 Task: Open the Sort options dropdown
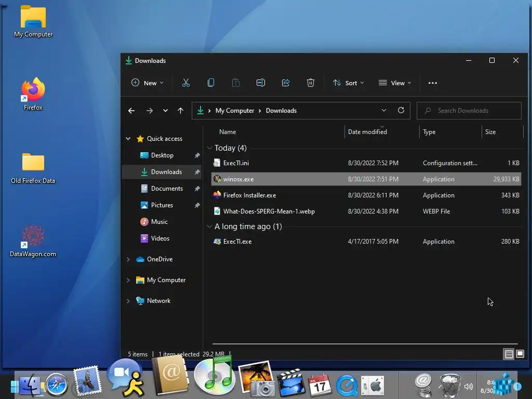(x=349, y=83)
